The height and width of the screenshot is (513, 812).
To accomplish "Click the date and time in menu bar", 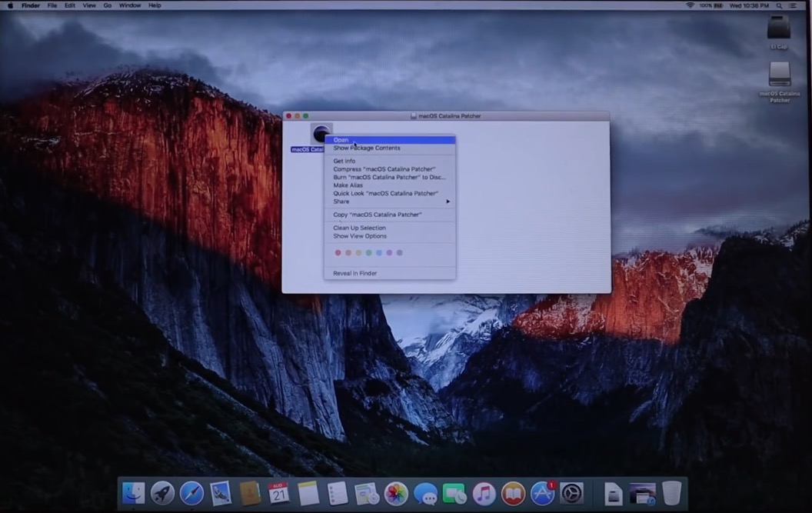I will [749, 5].
